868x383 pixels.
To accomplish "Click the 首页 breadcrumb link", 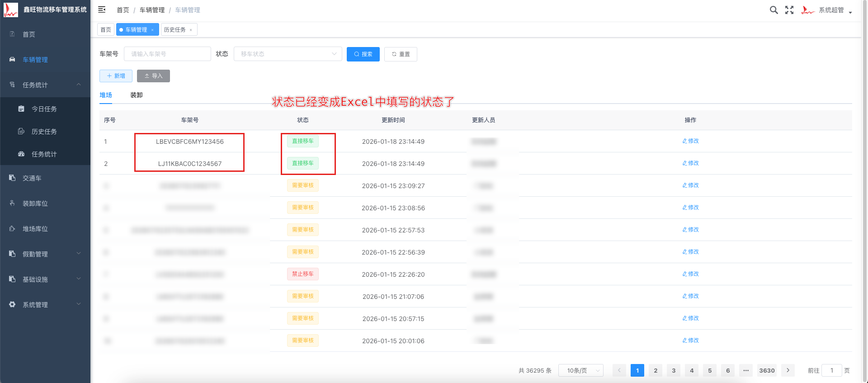I will (x=123, y=10).
